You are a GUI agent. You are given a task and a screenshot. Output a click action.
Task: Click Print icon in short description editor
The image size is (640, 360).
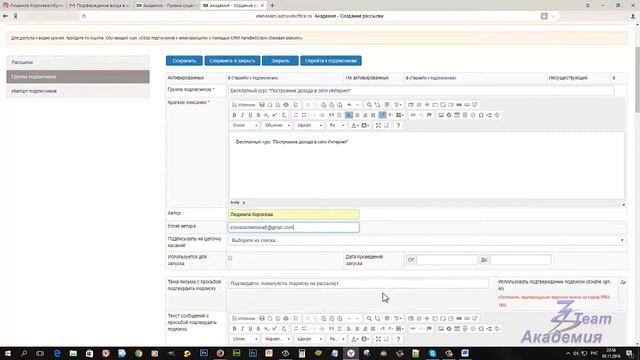[286, 105]
